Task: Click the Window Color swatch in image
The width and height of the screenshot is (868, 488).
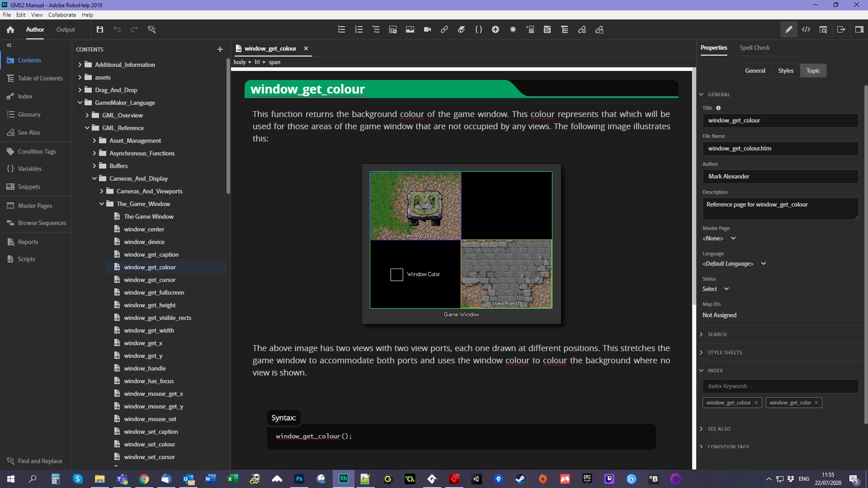Action: coord(396,274)
